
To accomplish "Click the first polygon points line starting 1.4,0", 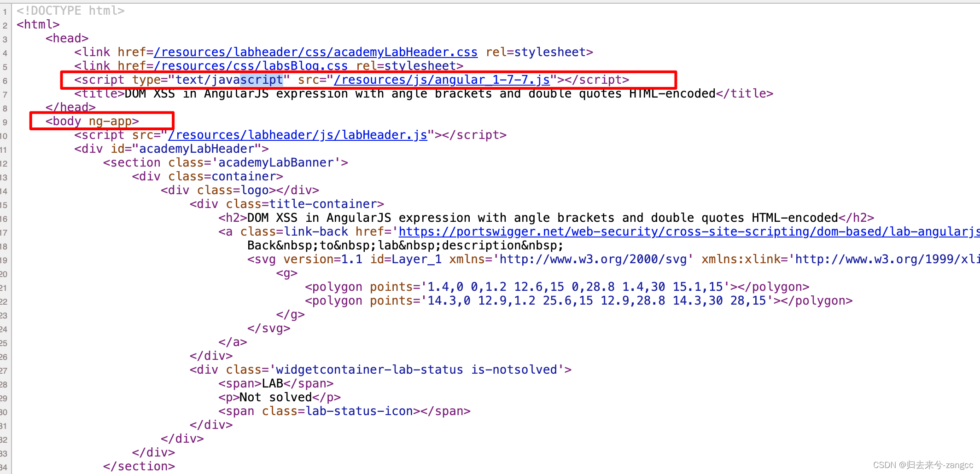I will pyautogui.click(x=557, y=287).
